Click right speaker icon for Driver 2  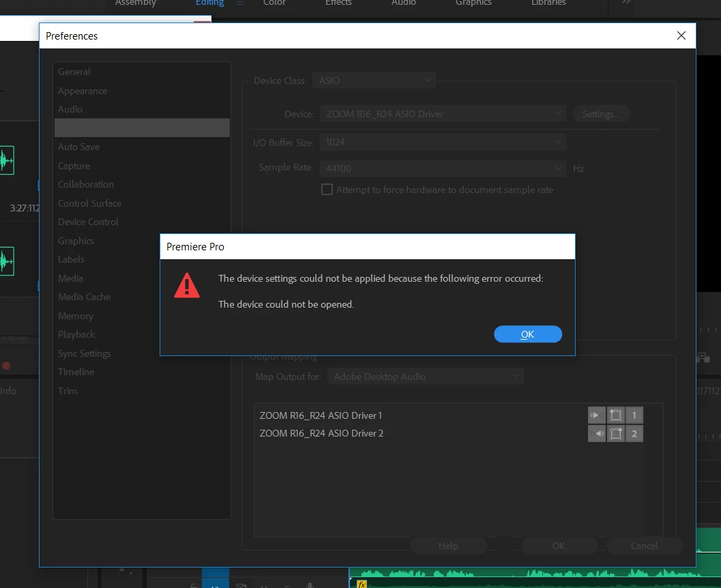click(597, 434)
